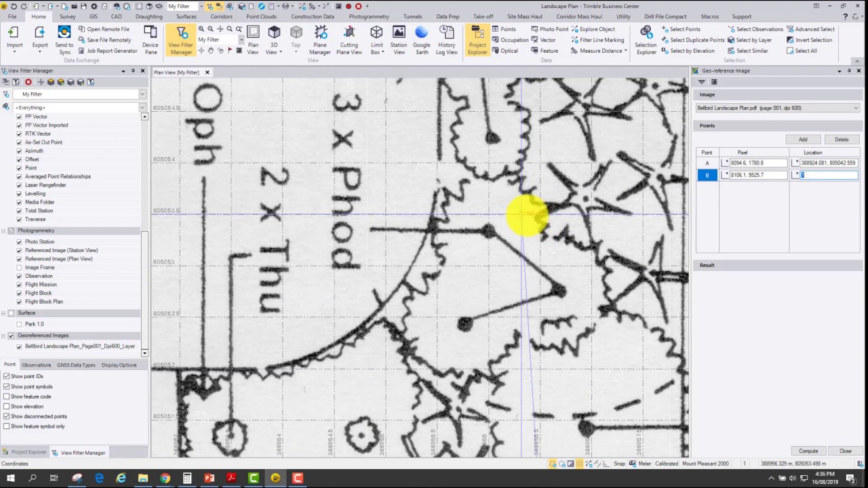Open the Plane Manager

pyautogui.click(x=320, y=40)
